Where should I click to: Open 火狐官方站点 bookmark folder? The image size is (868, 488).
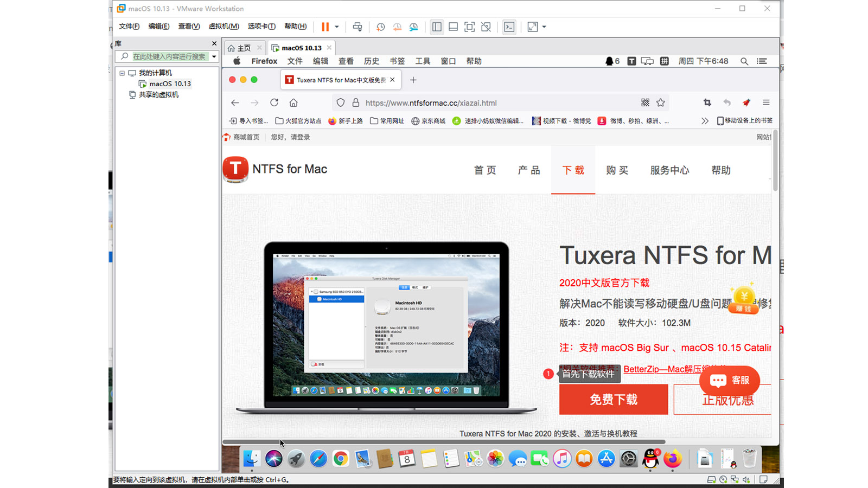[298, 121]
